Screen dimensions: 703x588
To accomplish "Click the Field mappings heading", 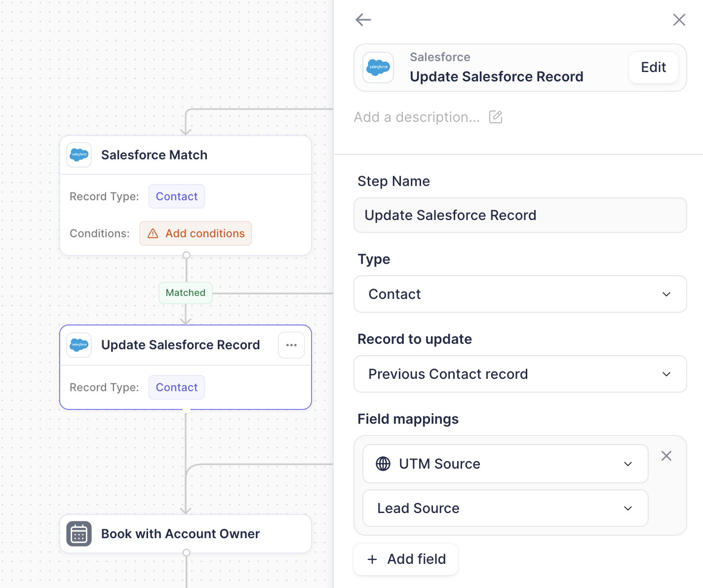I will click(x=408, y=419).
